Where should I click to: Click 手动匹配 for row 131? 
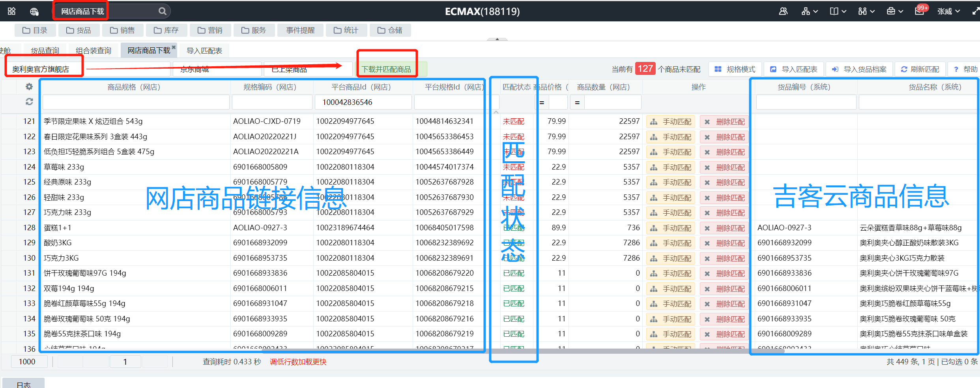pyautogui.click(x=671, y=273)
